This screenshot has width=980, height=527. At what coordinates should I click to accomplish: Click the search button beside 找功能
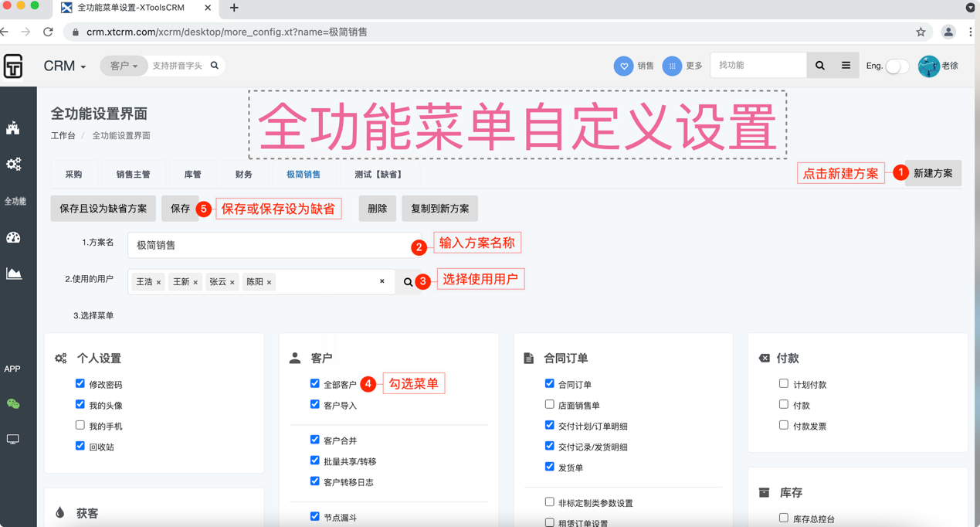(820, 66)
